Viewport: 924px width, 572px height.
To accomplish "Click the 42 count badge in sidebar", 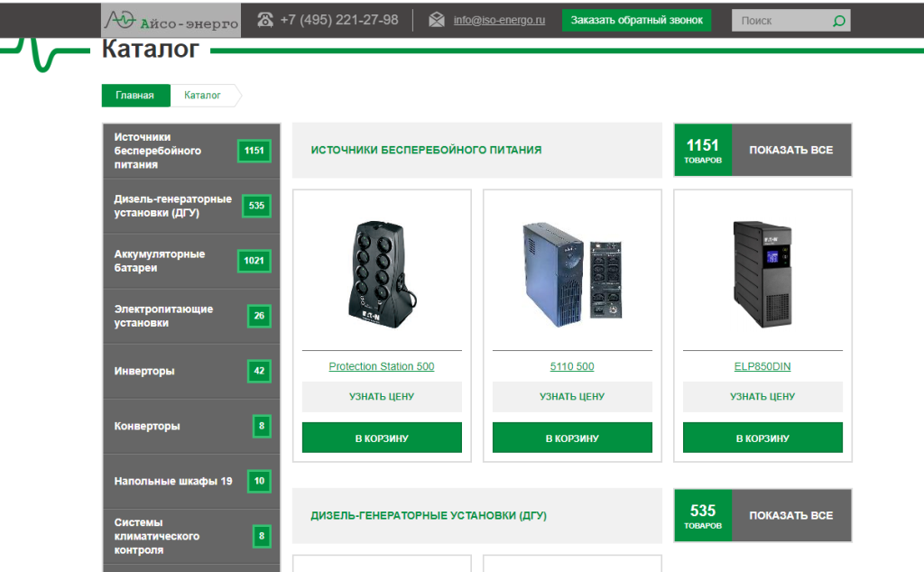I will pyautogui.click(x=259, y=371).
